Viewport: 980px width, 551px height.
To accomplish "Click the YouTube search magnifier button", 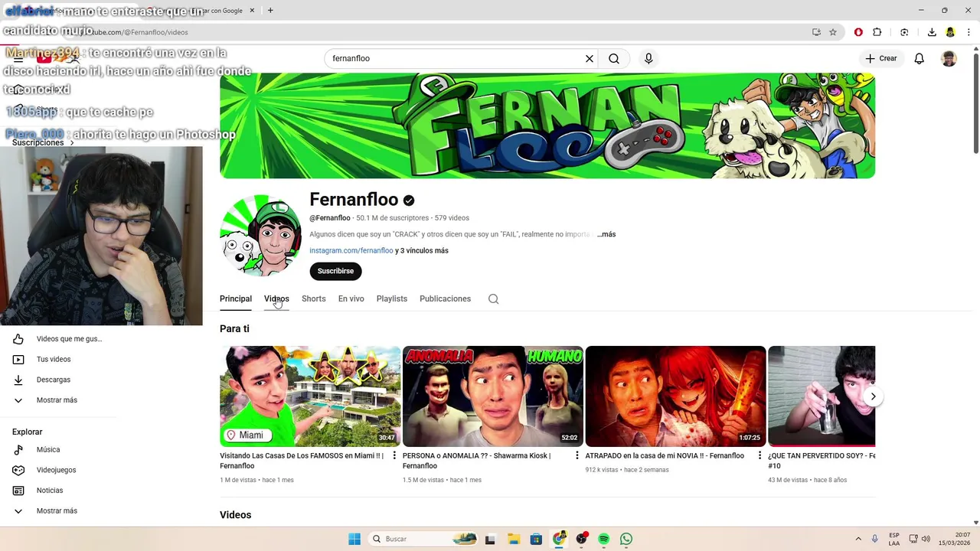I will tap(614, 58).
